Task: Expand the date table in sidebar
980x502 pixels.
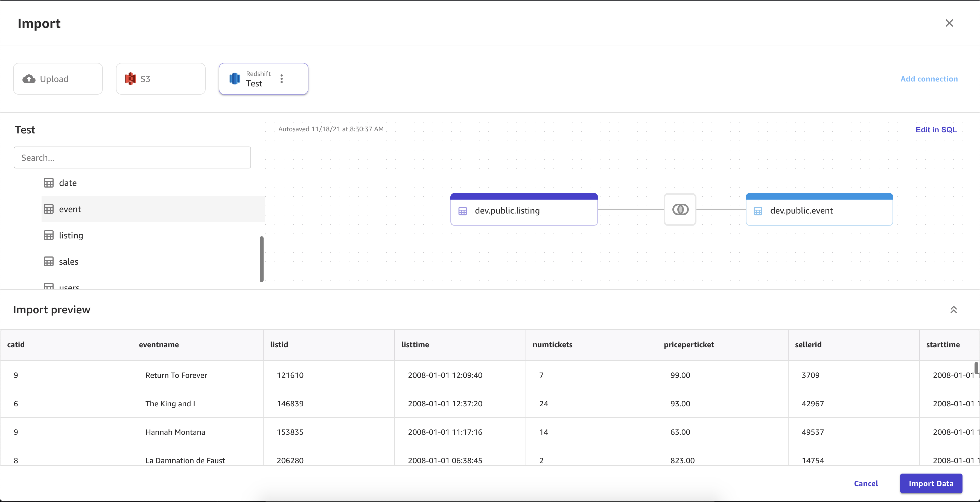Action: (x=68, y=182)
